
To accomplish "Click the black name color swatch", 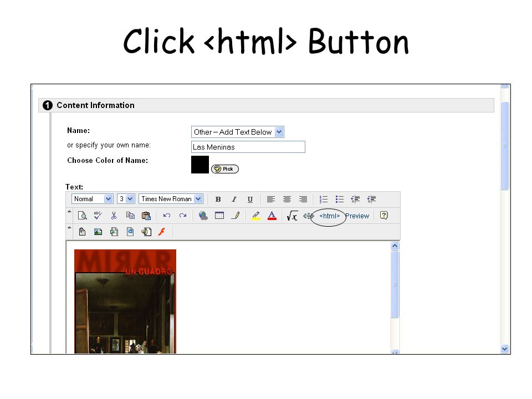I will 200,165.
